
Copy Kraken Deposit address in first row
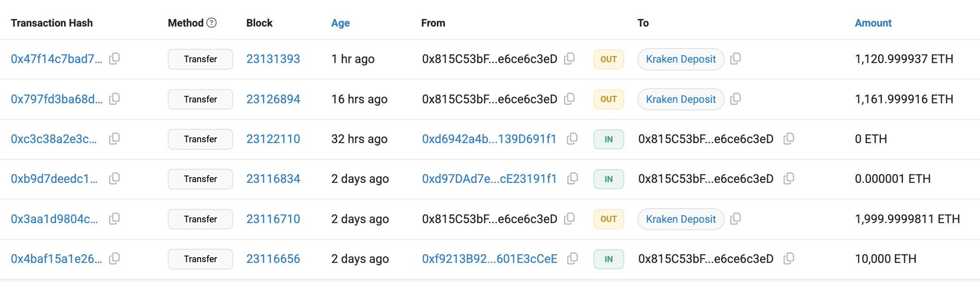735,59
